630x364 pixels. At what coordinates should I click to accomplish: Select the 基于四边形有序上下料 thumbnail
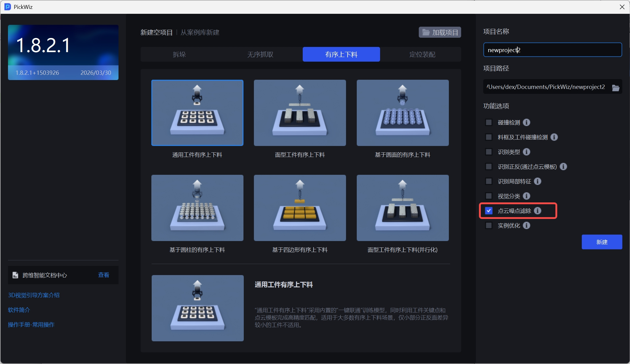[300, 208]
